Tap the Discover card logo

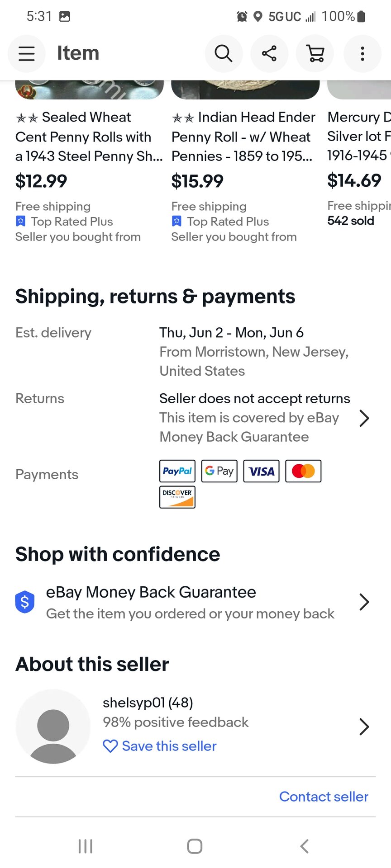(x=177, y=497)
